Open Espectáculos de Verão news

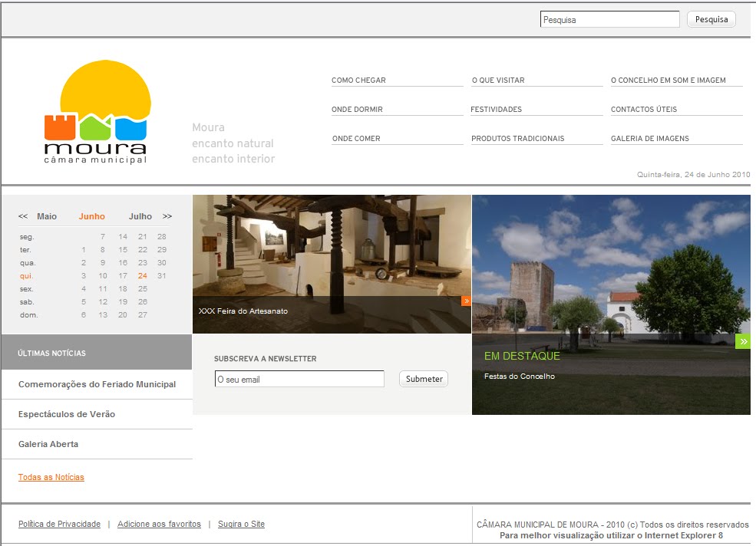coord(67,414)
